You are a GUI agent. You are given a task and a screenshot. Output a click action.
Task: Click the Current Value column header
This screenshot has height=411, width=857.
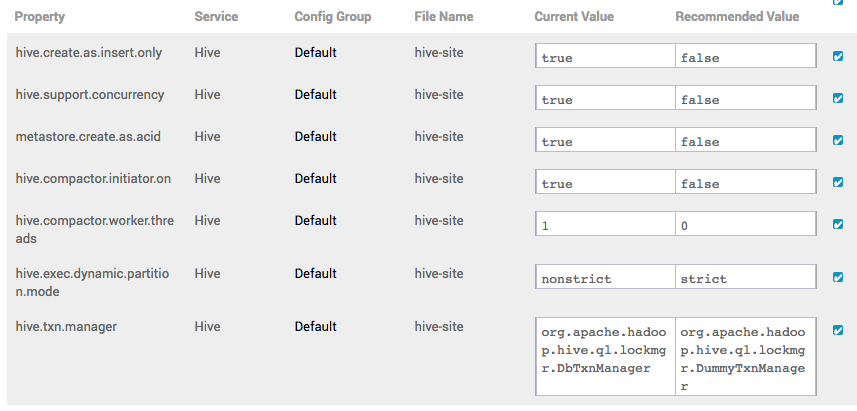pyautogui.click(x=574, y=17)
